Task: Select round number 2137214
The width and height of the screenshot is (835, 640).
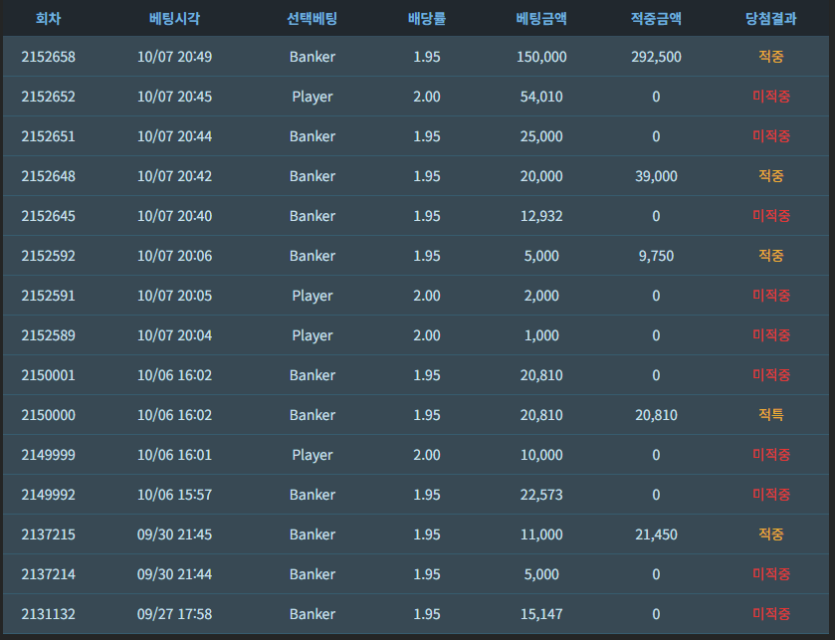Action: point(48,574)
